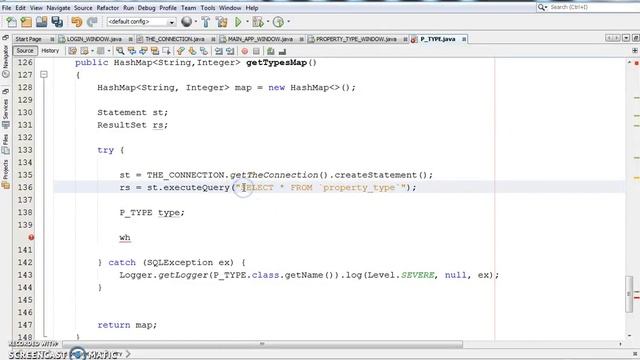Click the Search (Ctrl+I) input field

point(594,7)
